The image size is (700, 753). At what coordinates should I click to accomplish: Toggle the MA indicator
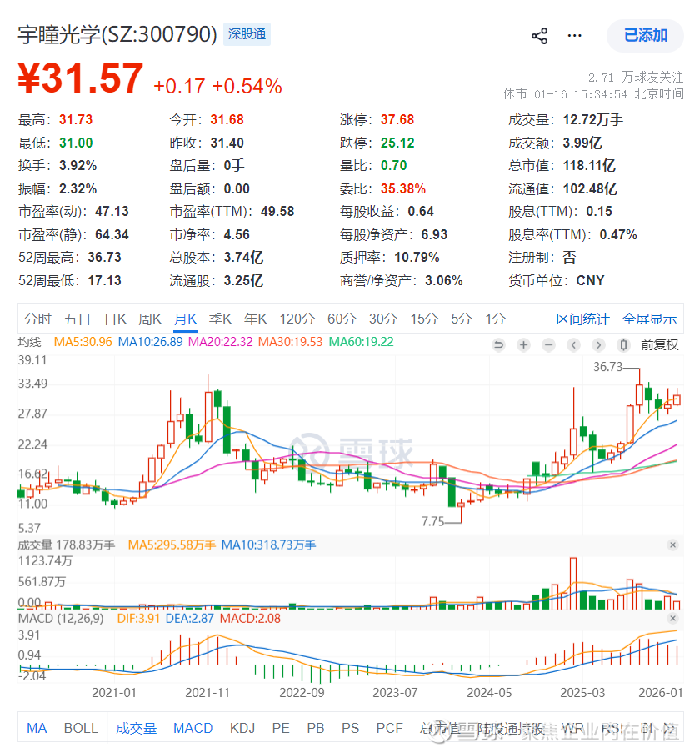click(37, 728)
